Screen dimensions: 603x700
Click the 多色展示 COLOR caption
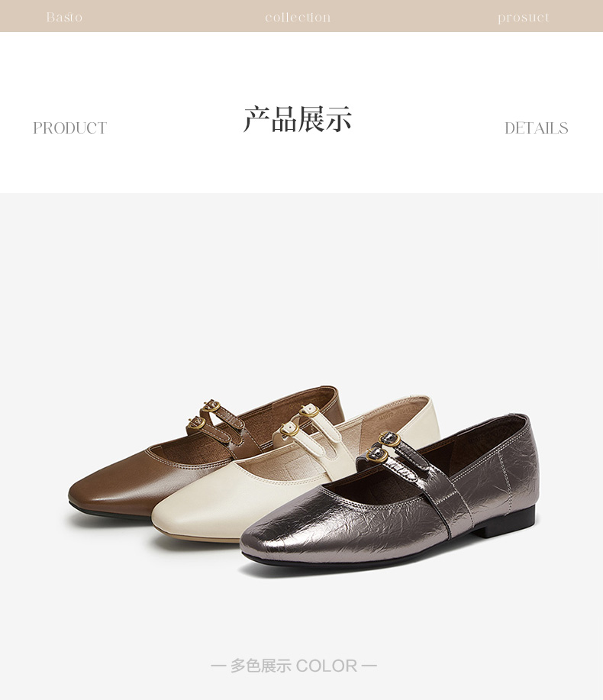(x=294, y=666)
